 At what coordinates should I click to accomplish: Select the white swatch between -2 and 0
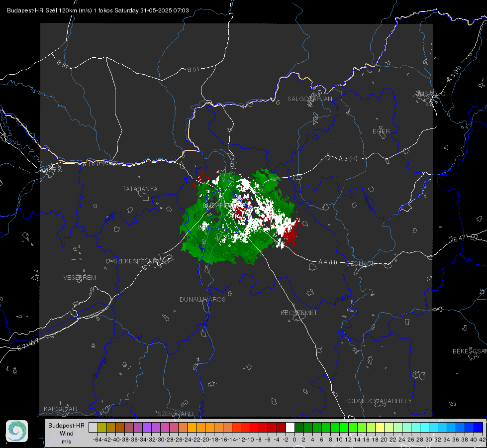(290, 427)
